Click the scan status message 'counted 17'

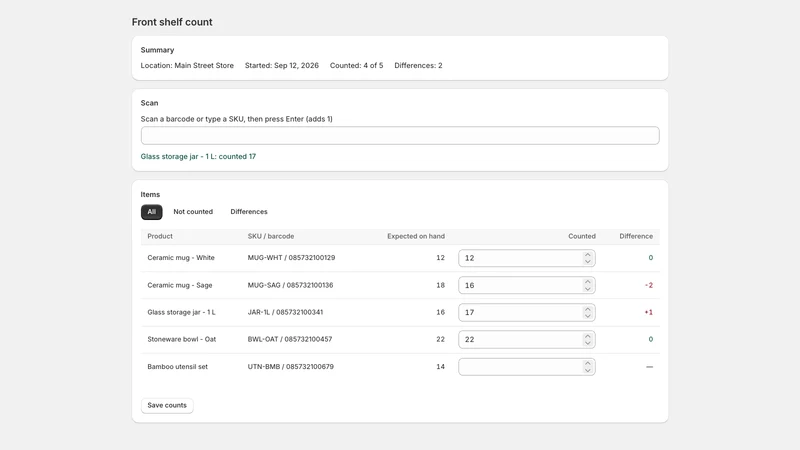tap(198, 157)
